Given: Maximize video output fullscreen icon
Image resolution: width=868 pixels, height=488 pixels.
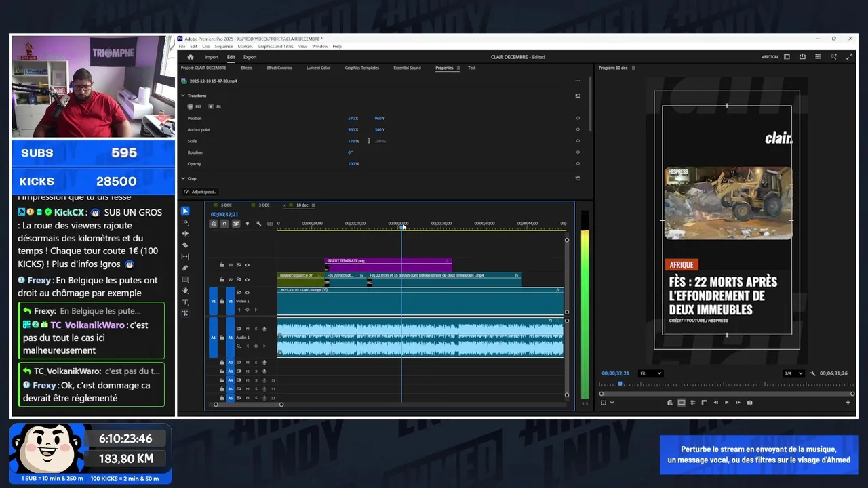Looking at the screenshot, I should click(849, 57).
